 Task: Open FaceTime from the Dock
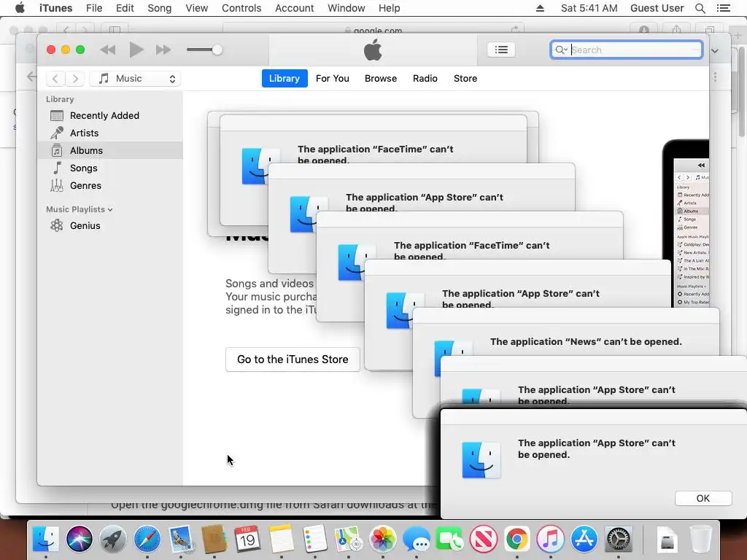coord(449,539)
